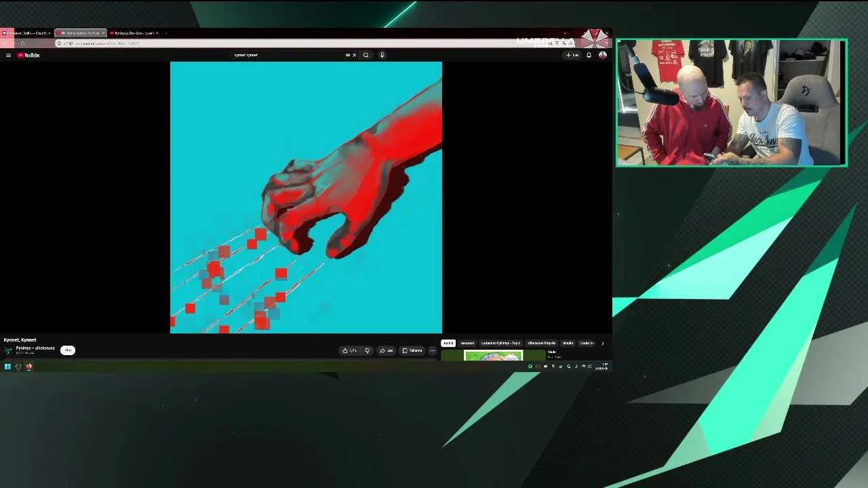Viewport: 868px width, 488px height.
Task: Open the taskbar clock and date
Action: coord(602,367)
